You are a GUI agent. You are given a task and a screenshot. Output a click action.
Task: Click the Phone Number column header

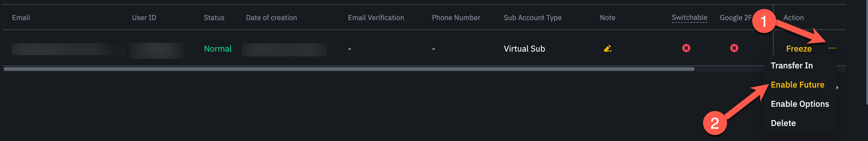click(456, 17)
